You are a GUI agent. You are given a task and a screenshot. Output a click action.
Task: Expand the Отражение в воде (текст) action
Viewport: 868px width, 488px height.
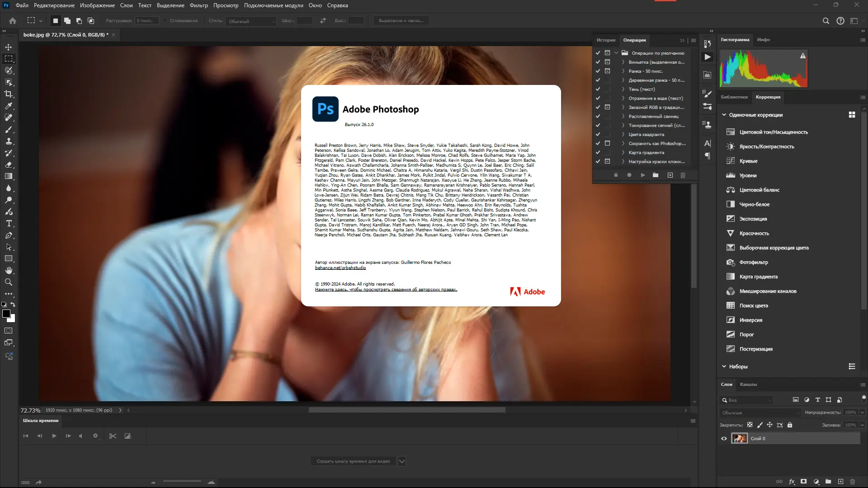pos(623,98)
